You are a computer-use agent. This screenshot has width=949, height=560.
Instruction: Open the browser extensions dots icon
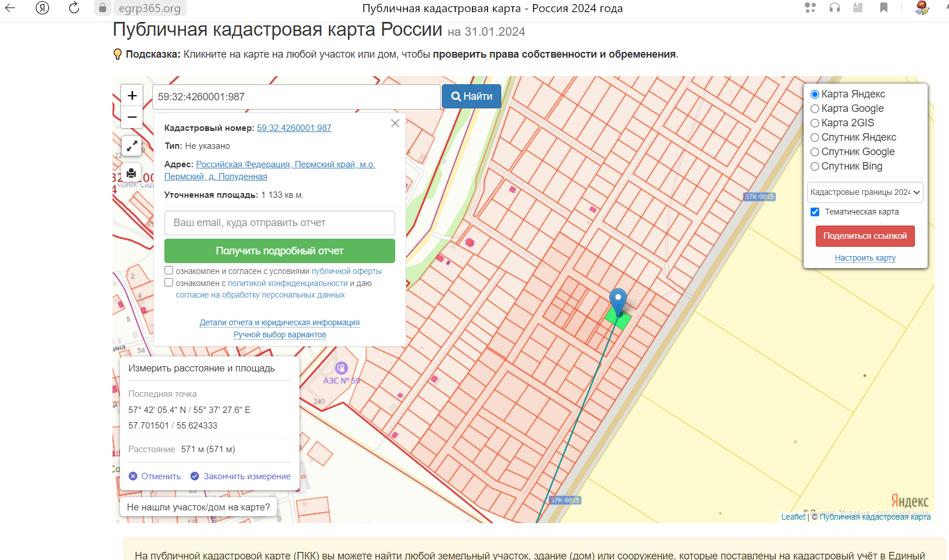811,7
